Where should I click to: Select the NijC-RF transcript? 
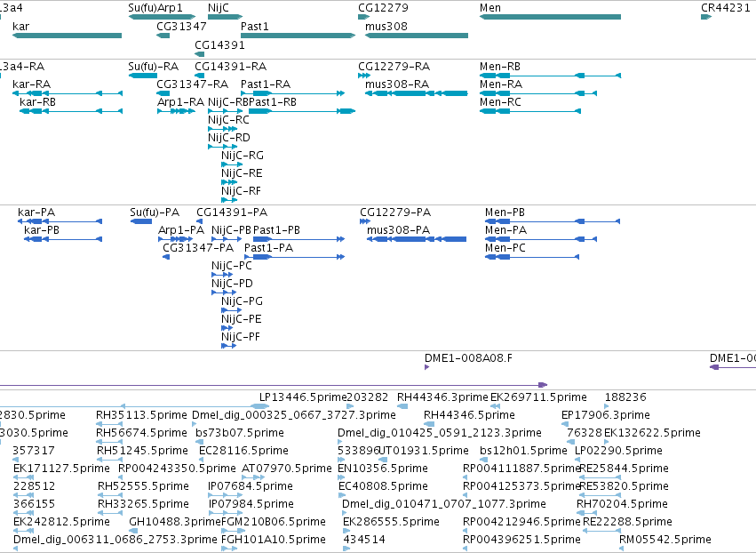[229, 200]
